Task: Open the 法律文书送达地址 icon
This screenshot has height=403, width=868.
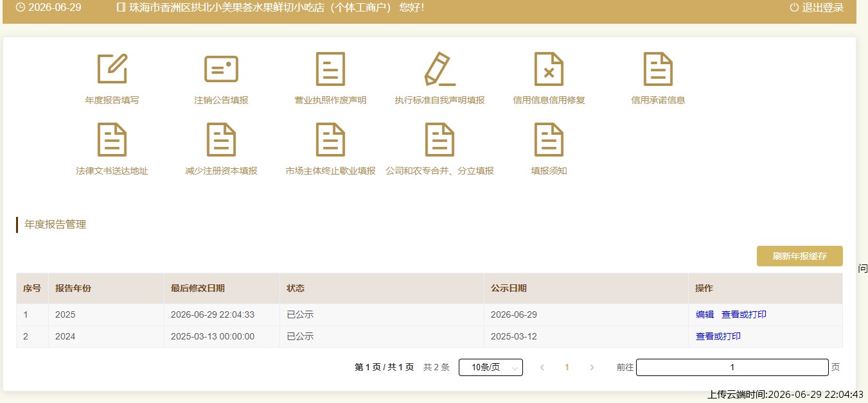Action: (x=112, y=139)
